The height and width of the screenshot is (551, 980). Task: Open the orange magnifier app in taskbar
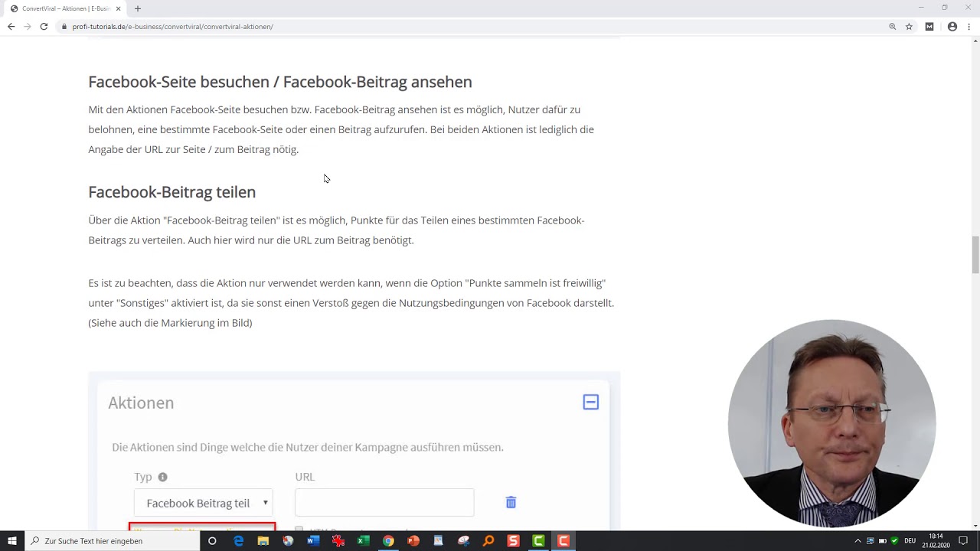coord(488,540)
